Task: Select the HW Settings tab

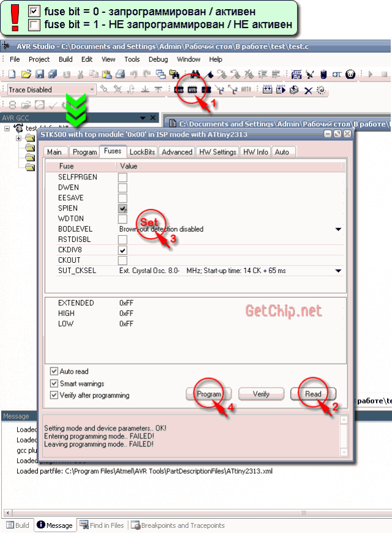Action: [217, 152]
